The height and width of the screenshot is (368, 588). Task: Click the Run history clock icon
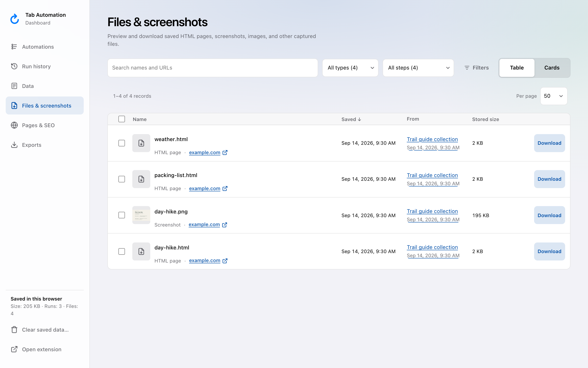click(14, 66)
